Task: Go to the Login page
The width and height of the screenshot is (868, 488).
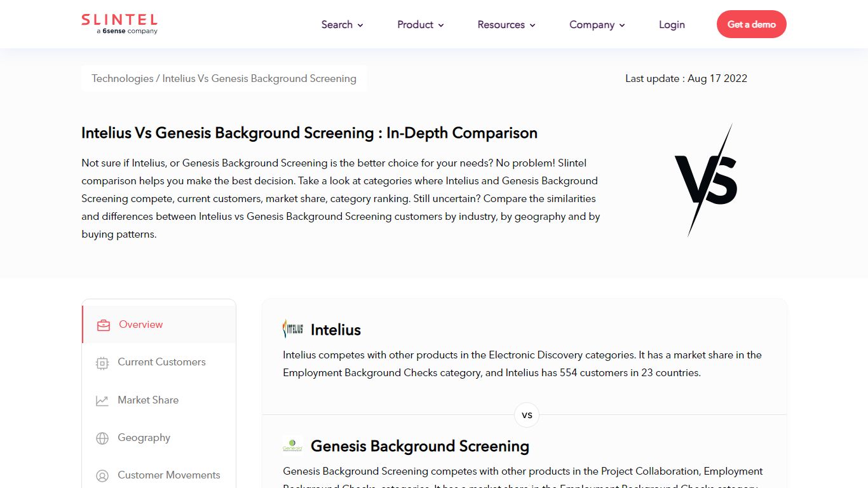Action: point(672,25)
